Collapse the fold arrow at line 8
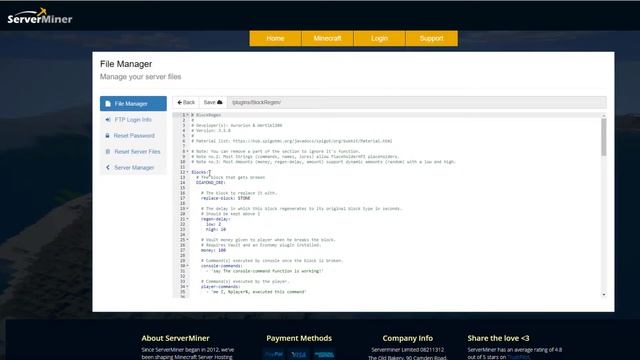 coord(188,151)
